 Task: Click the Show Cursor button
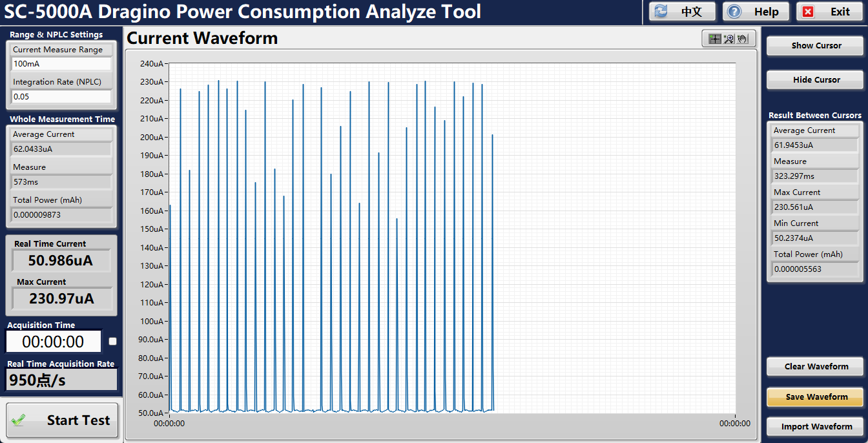pyautogui.click(x=815, y=46)
